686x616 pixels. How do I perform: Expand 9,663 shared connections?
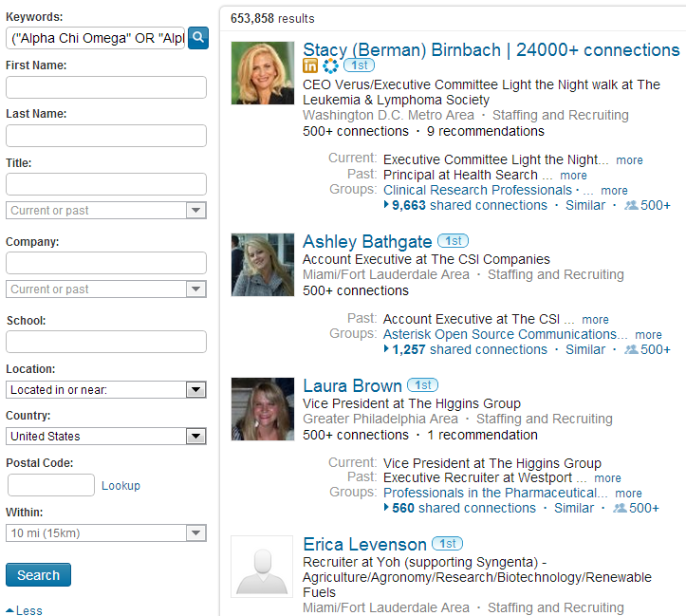pyautogui.click(x=465, y=205)
